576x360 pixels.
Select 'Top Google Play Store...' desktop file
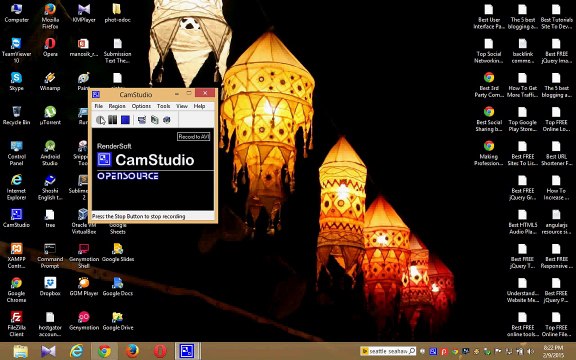[x=523, y=119]
